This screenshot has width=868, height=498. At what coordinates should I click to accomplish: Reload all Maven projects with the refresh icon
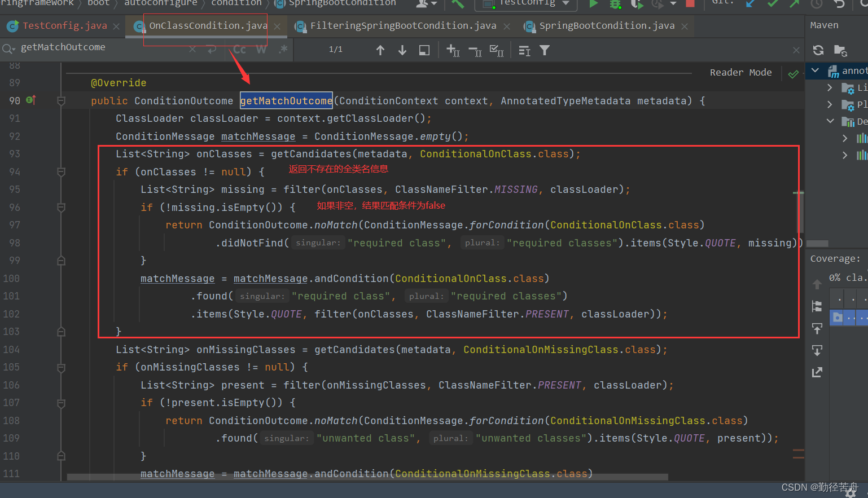818,50
